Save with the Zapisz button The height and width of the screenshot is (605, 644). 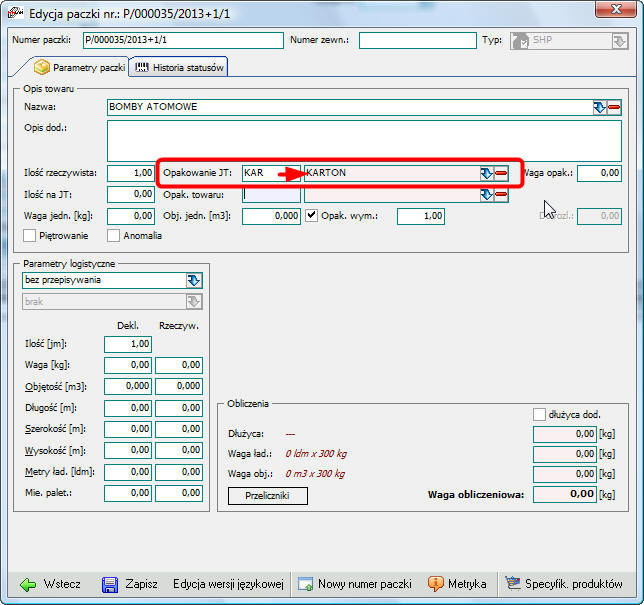tap(129, 584)
